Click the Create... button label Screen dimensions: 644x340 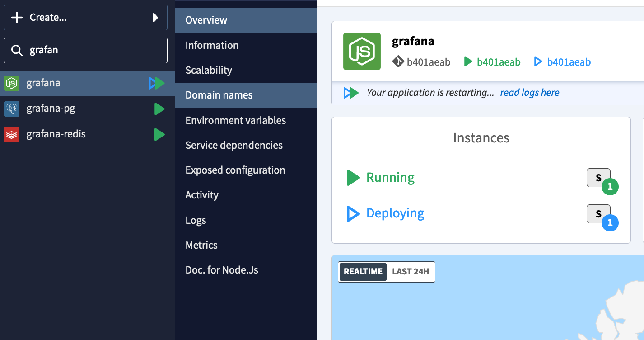(48, 18)
